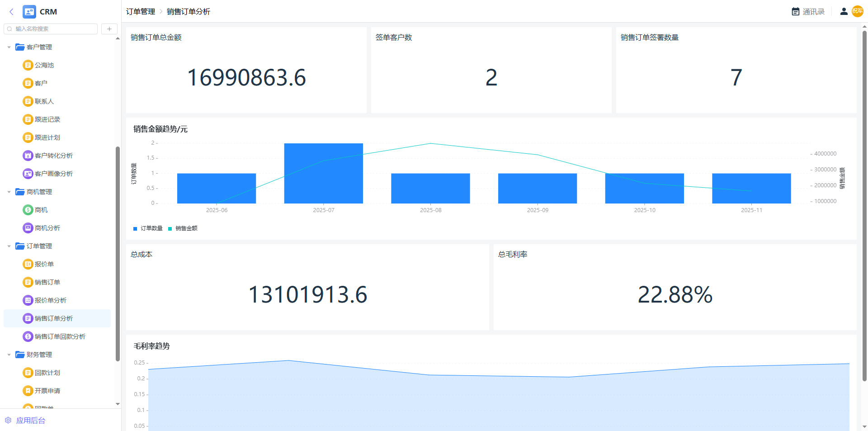Click the user profile silhouette icon
The height and width of the screenshot is (431, 868).
tap(844, 12)
